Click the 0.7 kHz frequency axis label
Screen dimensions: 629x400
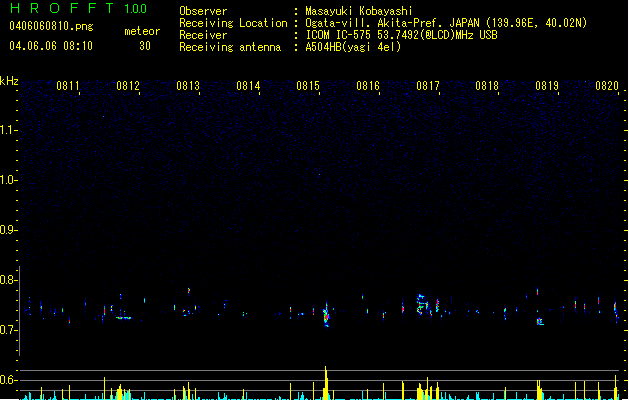pos(8,330)
